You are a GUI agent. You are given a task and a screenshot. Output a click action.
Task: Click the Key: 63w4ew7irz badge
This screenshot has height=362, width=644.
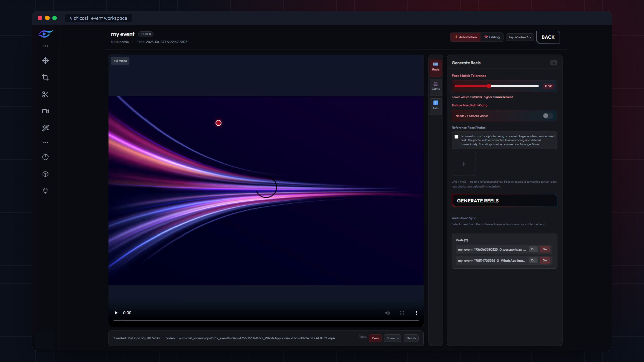point(520,37)
